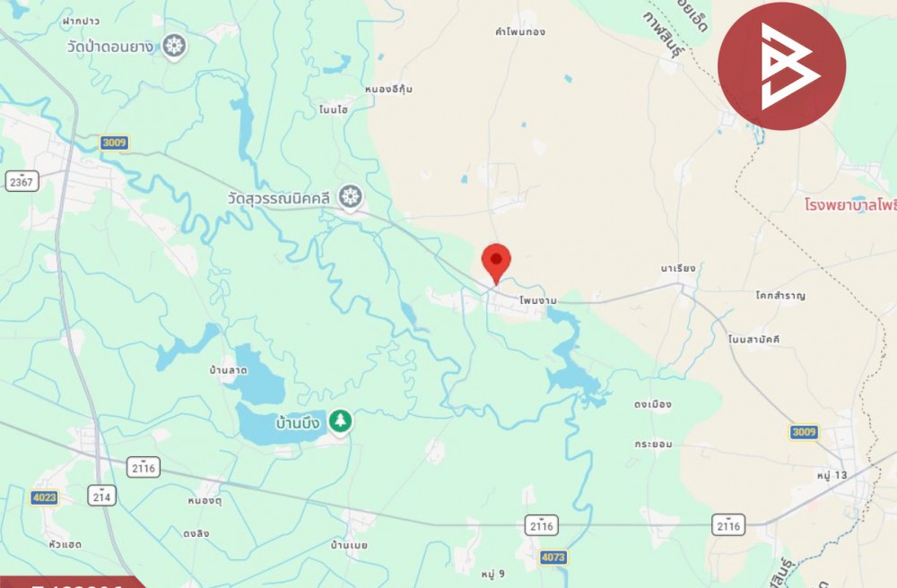Image resolution: width=897 pixels, height=588 pixels.
Task: Select the นาเรียง village label
Action: [678, 268]
